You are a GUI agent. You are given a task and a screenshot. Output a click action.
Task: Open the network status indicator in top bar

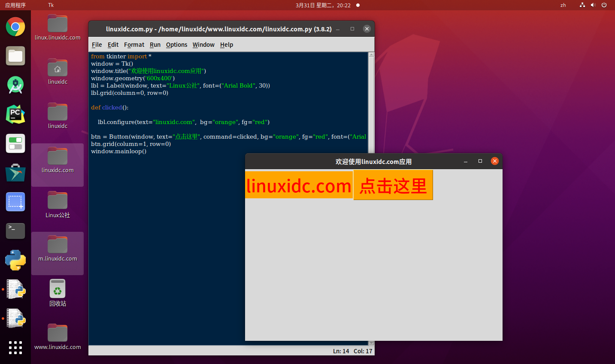point(582,5)
